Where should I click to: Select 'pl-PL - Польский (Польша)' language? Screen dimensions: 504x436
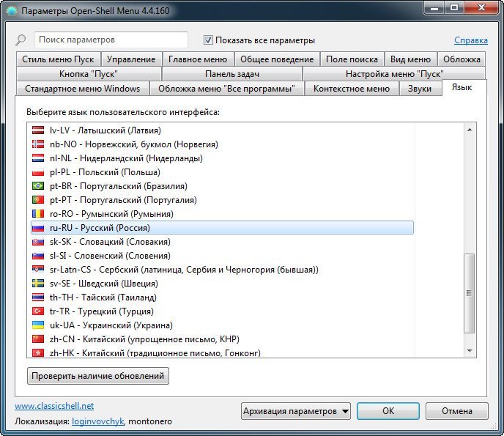coord(105,172)
